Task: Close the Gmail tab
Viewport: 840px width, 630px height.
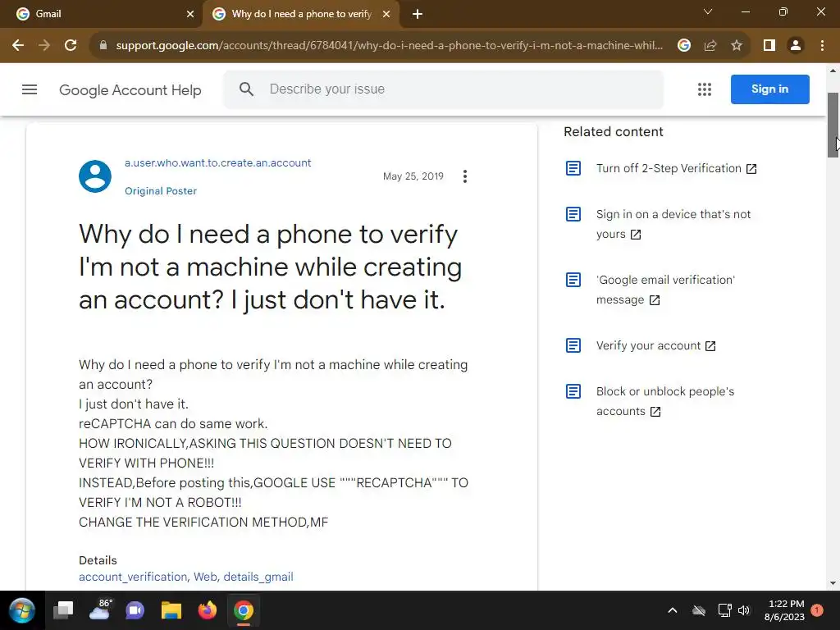Action: point(190,14)
